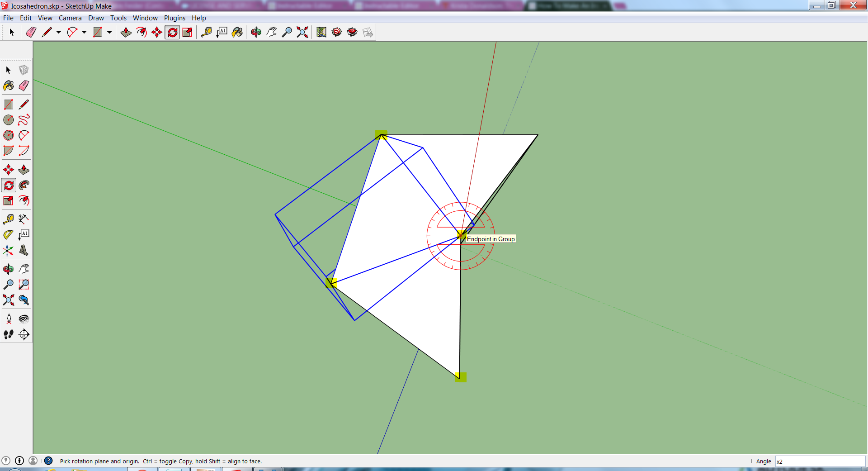Screen dimensions: 868x471
Task: Click the active Rotate tool in top toolbar
Action: 172,32
